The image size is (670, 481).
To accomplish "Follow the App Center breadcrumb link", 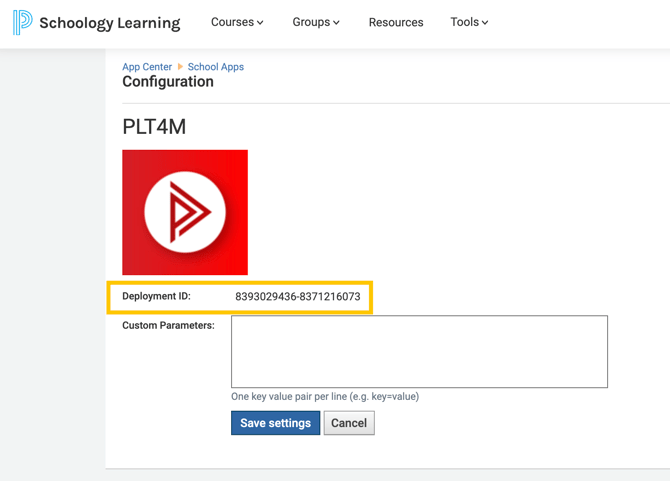I will point(147,67).
